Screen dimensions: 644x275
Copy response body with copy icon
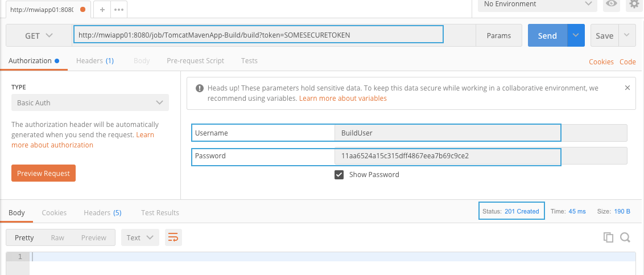608,237
